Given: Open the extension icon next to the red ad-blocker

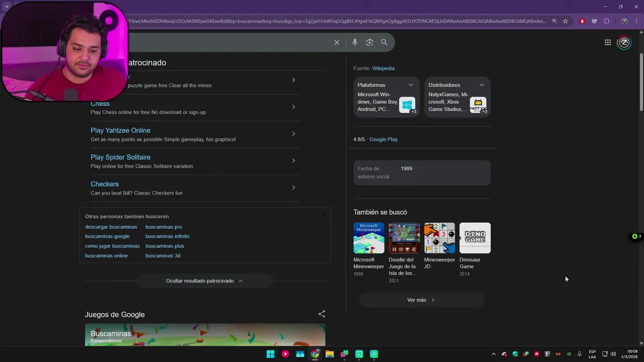Looking at the screenshot, I should click(x=594, y=21).
